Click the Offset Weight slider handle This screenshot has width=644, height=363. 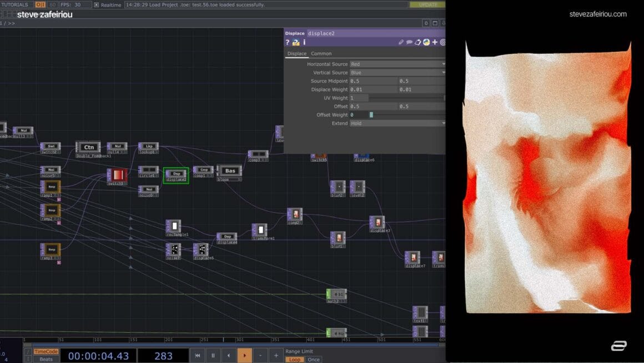[x=372, y=115]
